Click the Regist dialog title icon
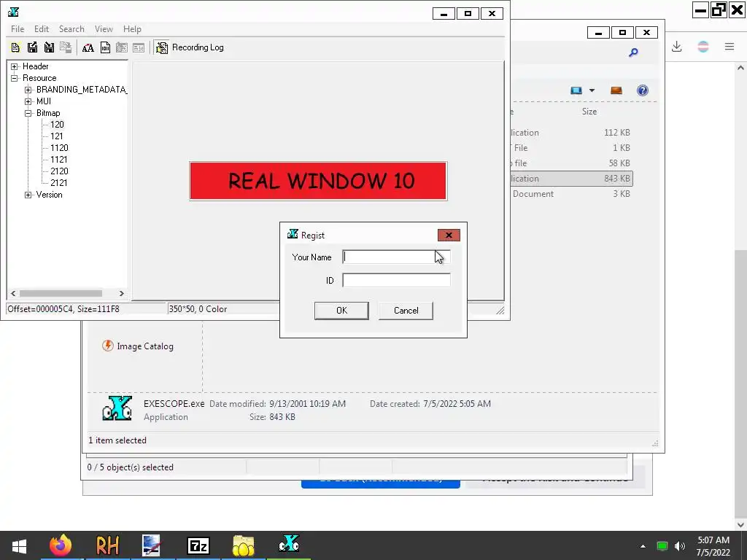Screen dimensions: 747x560 pyautogui.click(x=293, y=234)
